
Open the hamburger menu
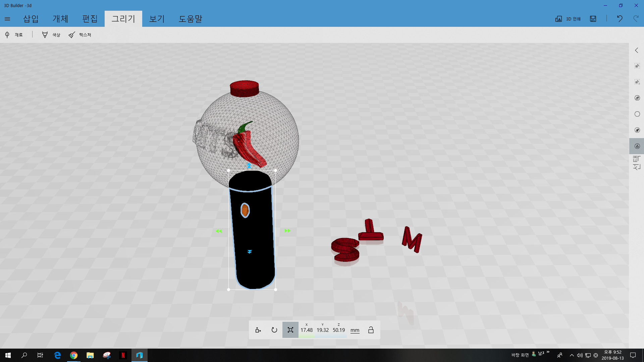click(x=7, y=19)
